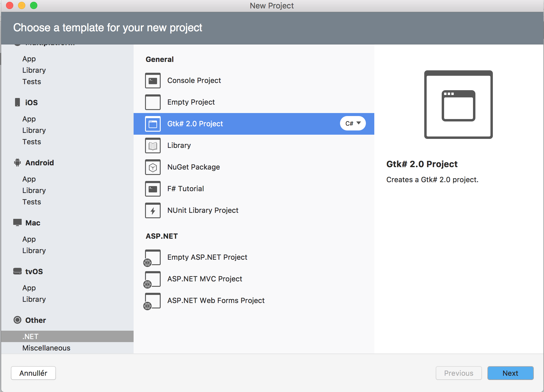This screenshot has width=544, height=392.
Task: Select NuGet Package template
Action: 254,167
